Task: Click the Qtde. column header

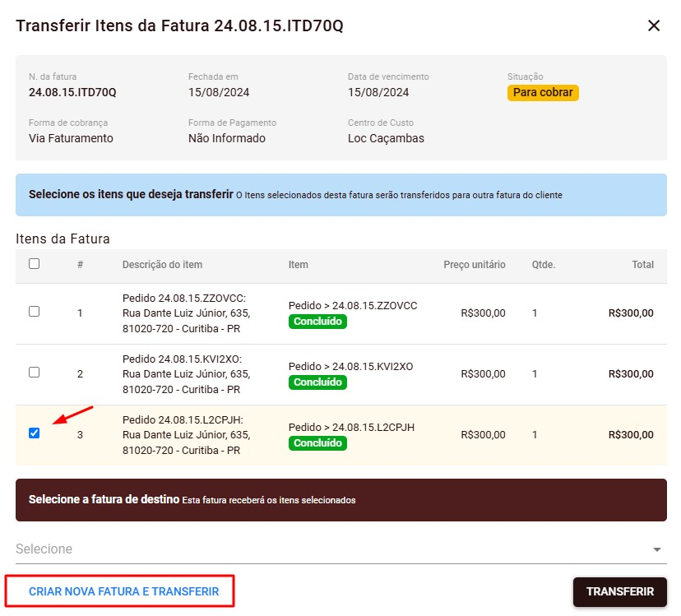Action: pyautogui.click(x=544, y=265)
